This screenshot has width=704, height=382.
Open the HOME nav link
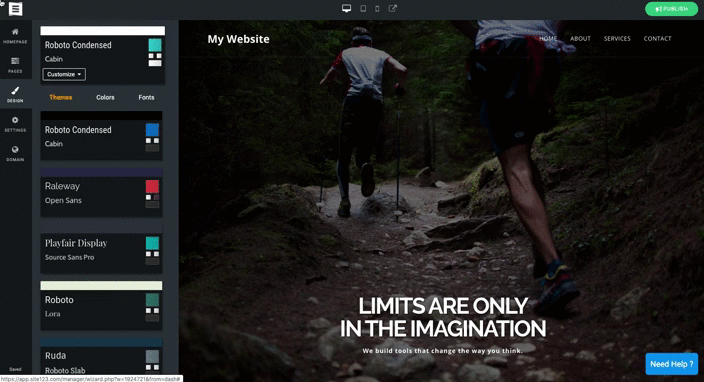(548, 39)
